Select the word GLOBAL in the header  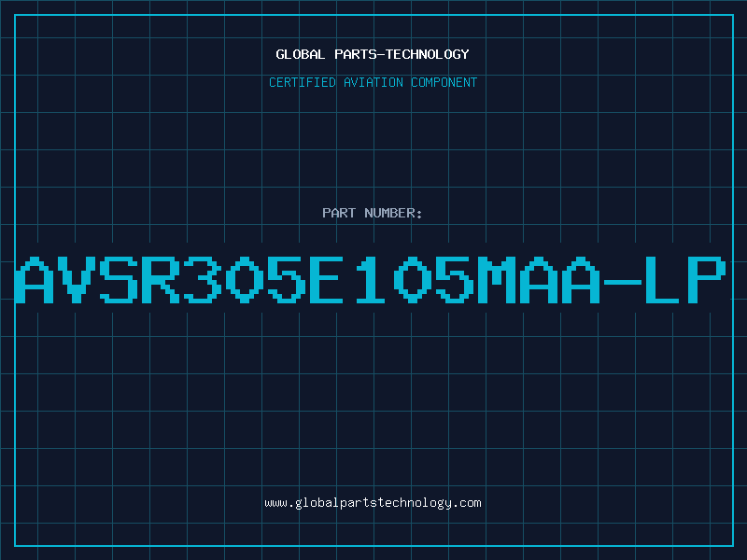[x=300, y=54]
